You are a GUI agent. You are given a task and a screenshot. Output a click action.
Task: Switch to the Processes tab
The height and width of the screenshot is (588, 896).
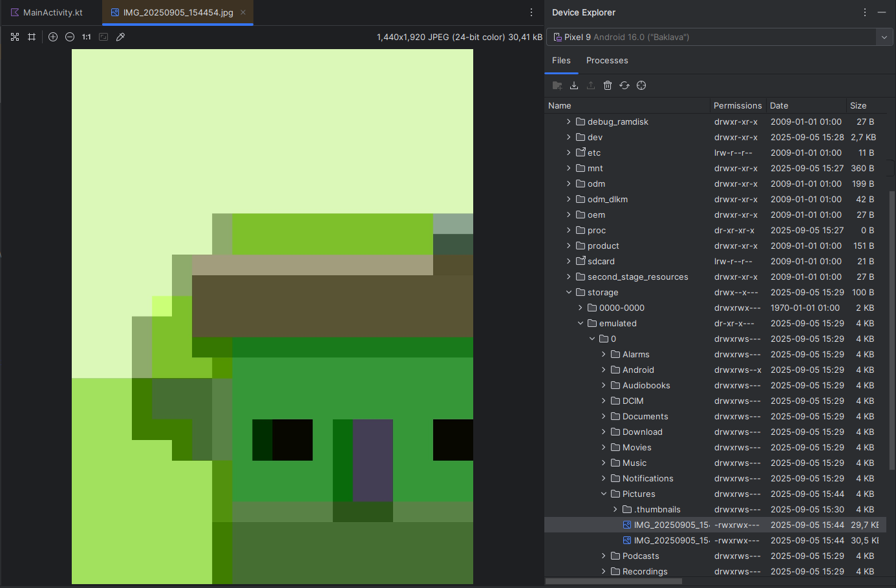click(607, 60)
